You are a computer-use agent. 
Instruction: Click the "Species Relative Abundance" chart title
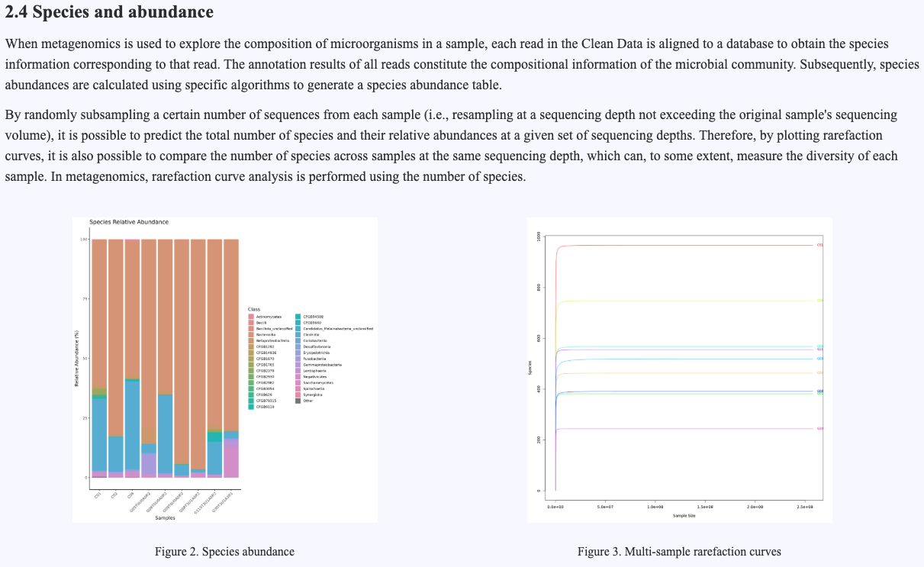tap(129, 222)
